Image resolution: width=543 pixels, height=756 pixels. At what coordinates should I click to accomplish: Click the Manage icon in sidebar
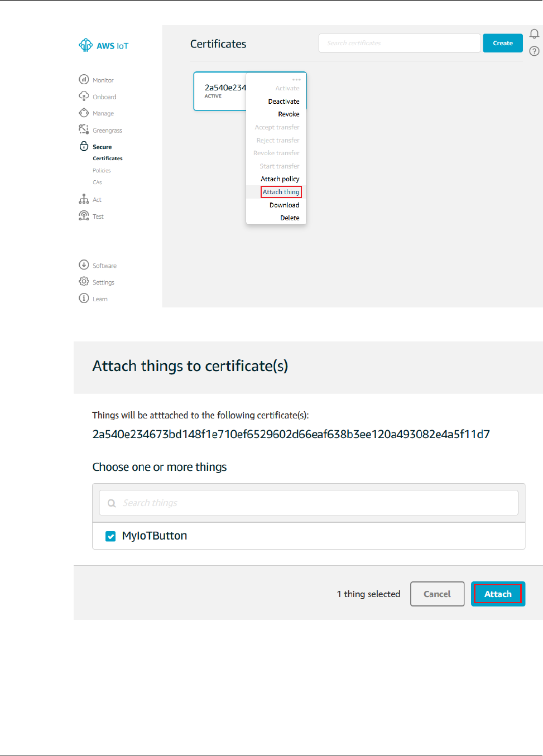84,113
